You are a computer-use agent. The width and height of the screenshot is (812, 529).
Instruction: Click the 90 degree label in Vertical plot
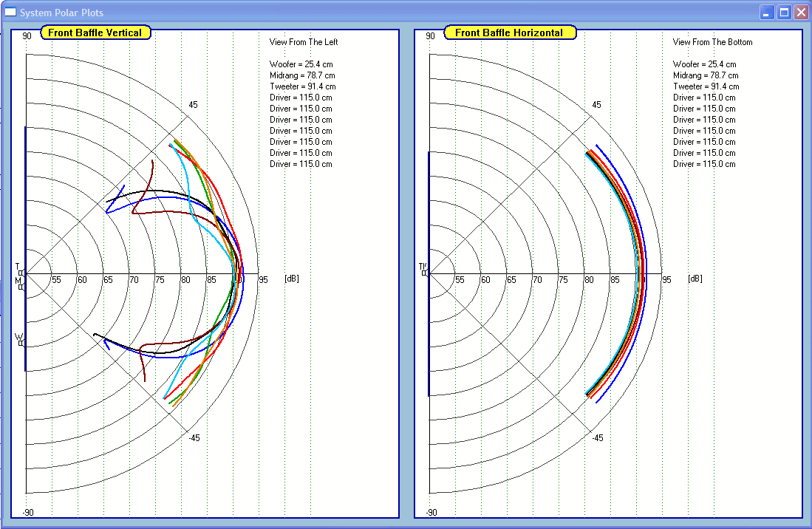(x=27, y=35)
